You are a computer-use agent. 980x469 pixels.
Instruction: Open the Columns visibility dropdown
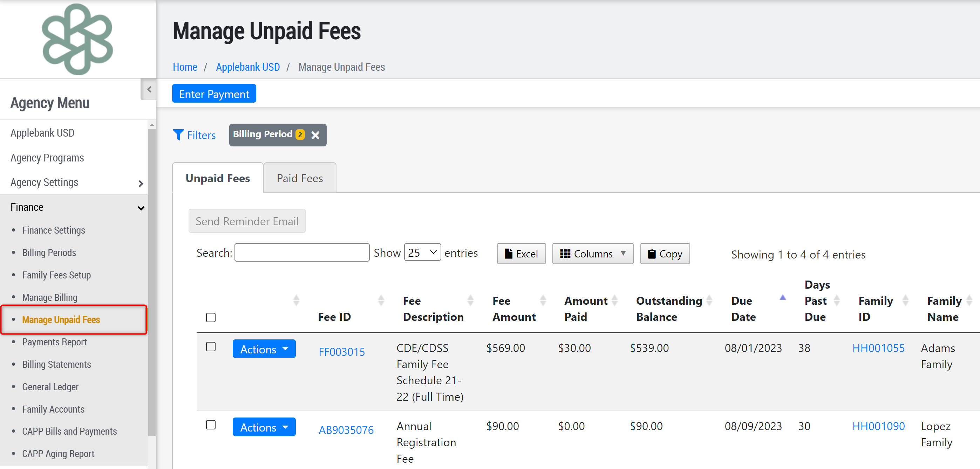click(592, 254)
